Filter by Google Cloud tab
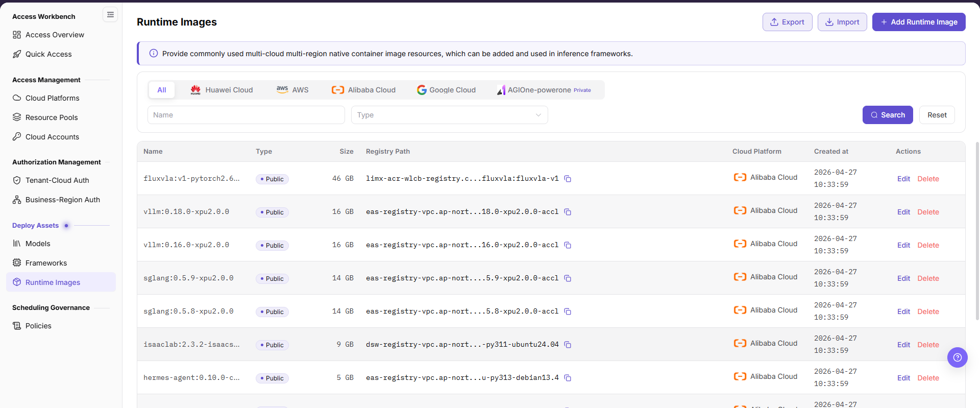980x408 pixels. (x=446, y=90)
